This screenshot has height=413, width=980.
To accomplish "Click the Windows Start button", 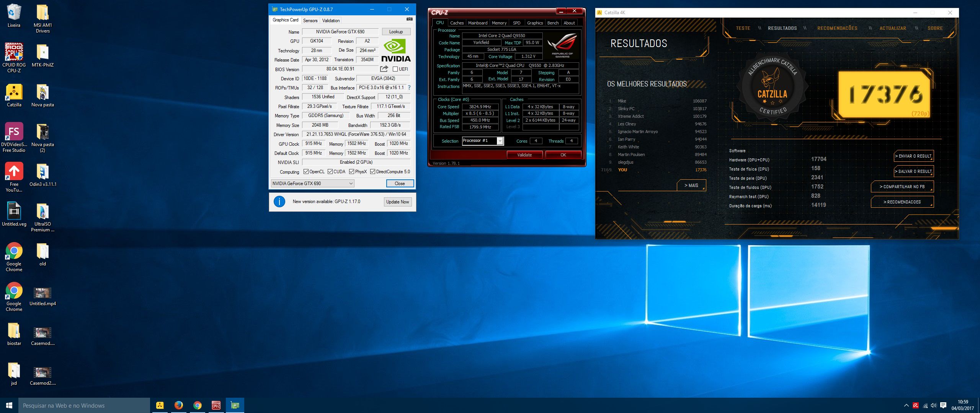I will (x=9, y=405).
